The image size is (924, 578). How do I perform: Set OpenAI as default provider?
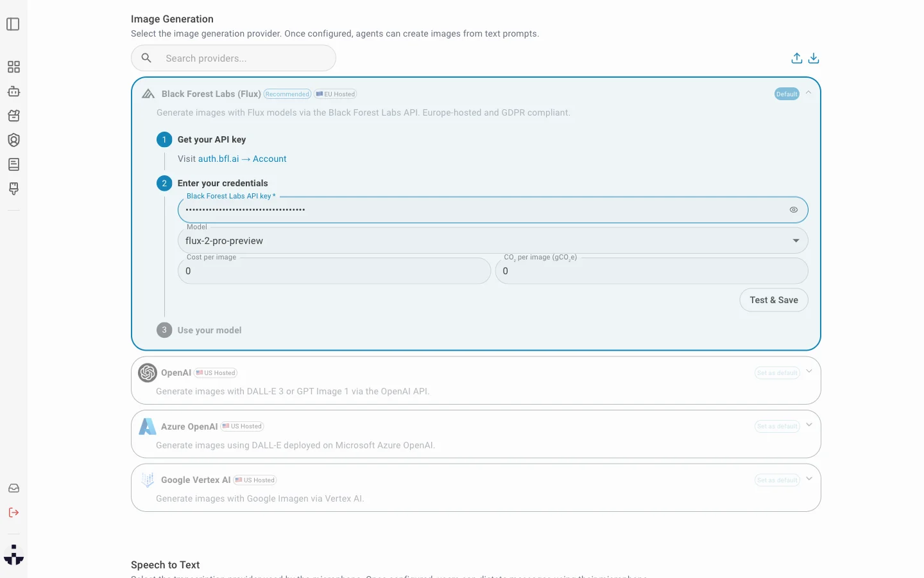[x=777, y=373]
